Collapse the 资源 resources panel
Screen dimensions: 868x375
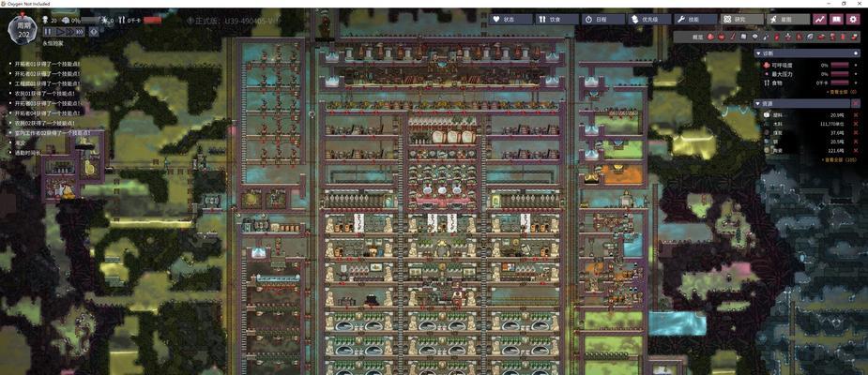(x=759, y=103)
